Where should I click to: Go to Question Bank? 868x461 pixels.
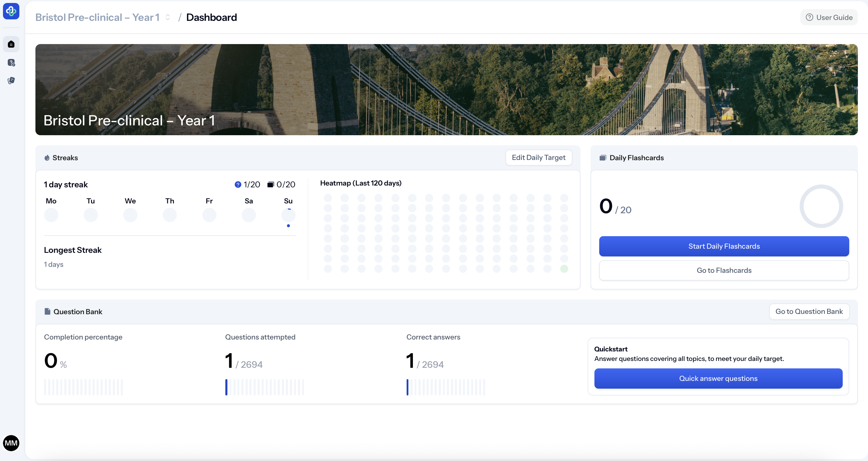[x=809, y=312]
